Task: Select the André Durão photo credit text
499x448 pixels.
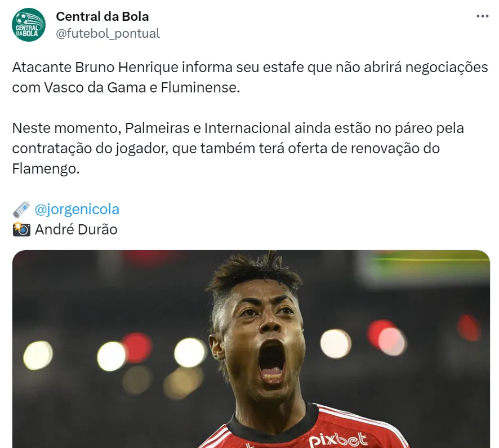Action: tap(76, 229)
